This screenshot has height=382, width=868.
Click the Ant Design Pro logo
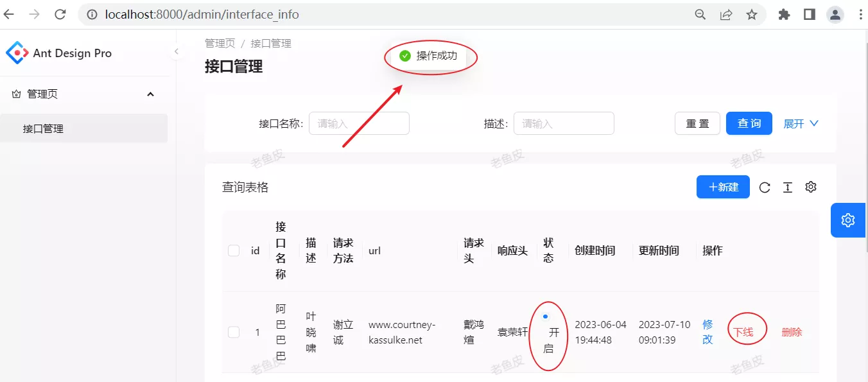(x=17, y=53)
